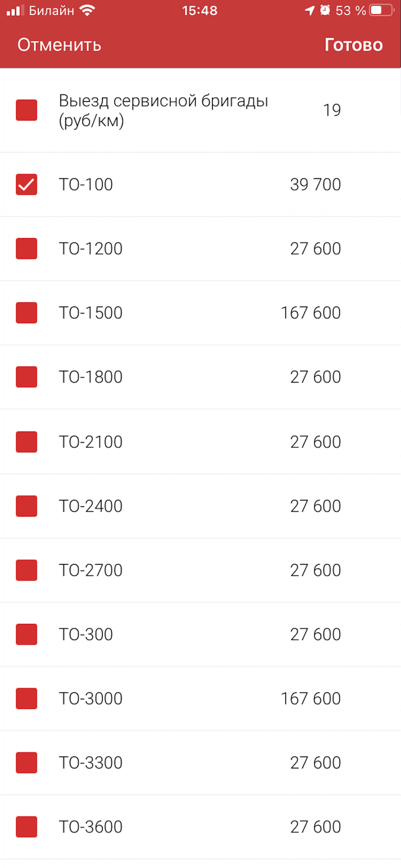Tick the ТО-3000 checkbox

coord(27,699)
